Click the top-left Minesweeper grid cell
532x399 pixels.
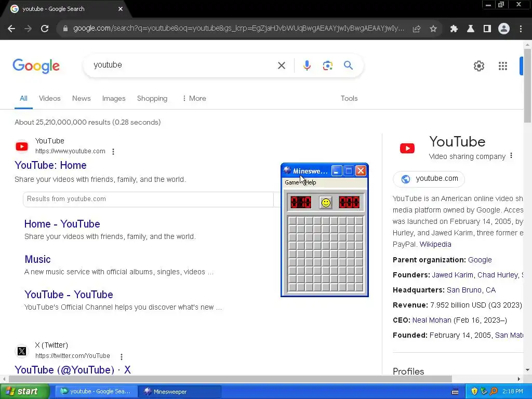(292, 221)
